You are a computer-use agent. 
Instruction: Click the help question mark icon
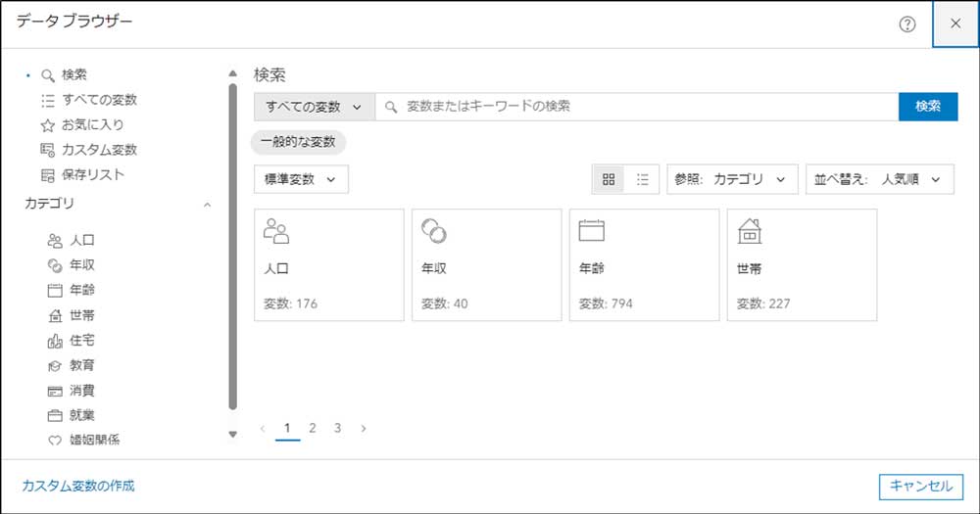tap(907, 24)
